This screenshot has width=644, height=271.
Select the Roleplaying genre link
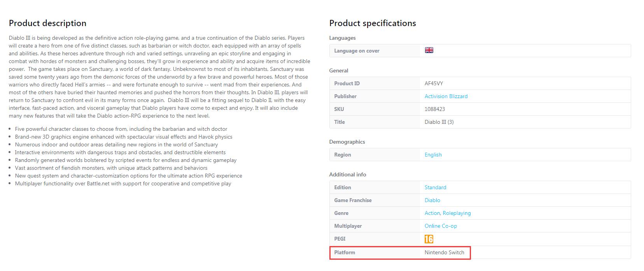tap(457, 213)
